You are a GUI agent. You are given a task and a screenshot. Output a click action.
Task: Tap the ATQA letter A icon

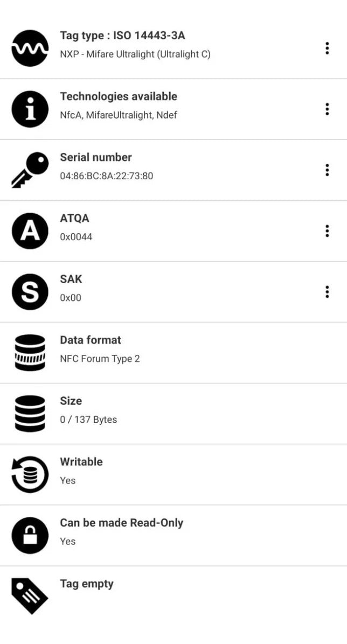click(x=30, y=231)
